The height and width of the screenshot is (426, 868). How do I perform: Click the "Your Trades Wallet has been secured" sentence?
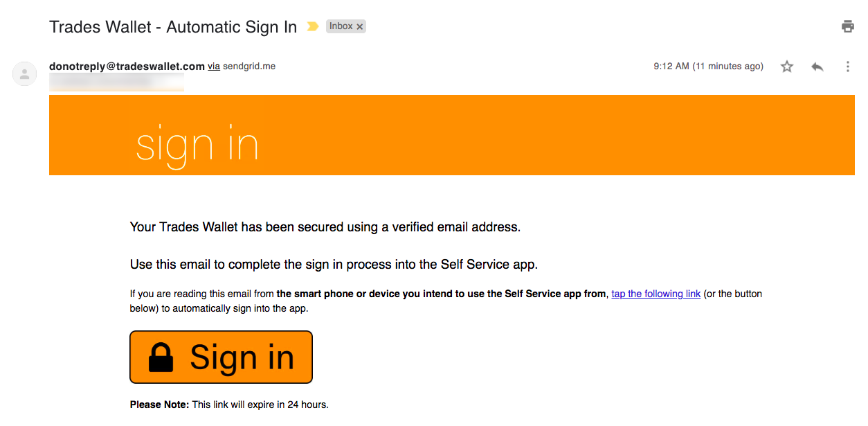325,227
